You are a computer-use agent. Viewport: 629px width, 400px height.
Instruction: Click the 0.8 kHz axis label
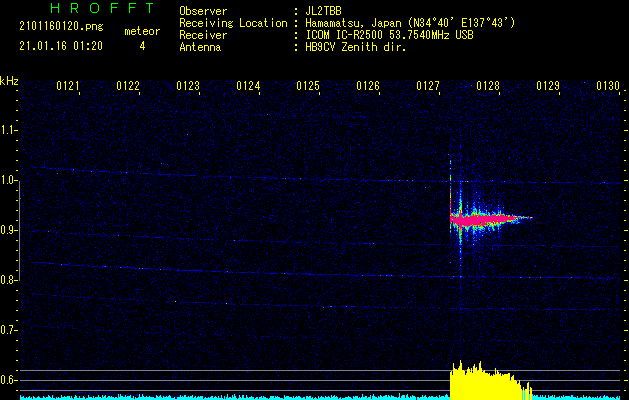coord(8,280)
